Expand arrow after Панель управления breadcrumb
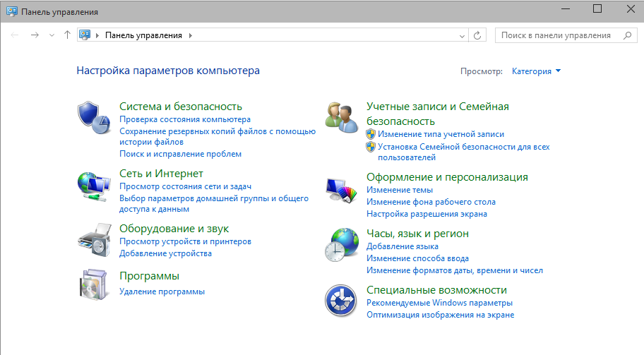The width and height of the screenshot is (644, 355). pos(191,35)
